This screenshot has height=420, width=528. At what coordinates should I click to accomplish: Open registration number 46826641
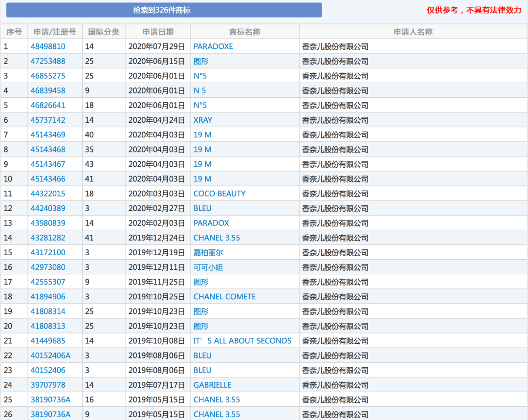tap(48, 106)
